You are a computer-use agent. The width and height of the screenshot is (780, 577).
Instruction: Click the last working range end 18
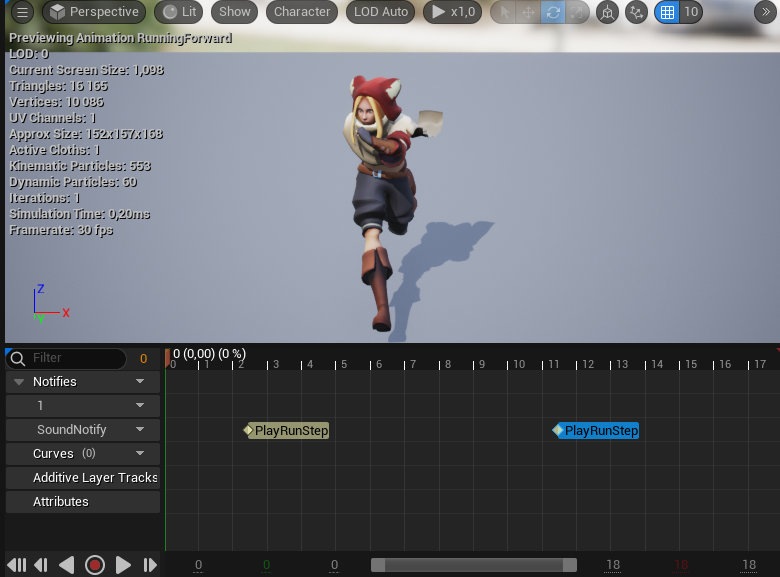tap(749, 565)
